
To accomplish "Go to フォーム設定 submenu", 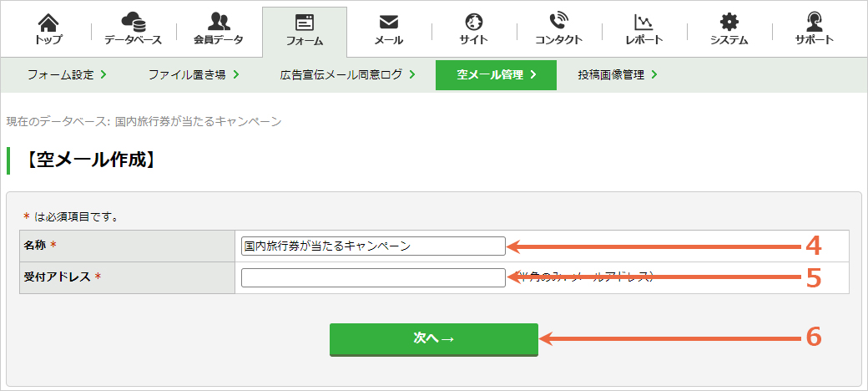I will [x=67, y=74].
